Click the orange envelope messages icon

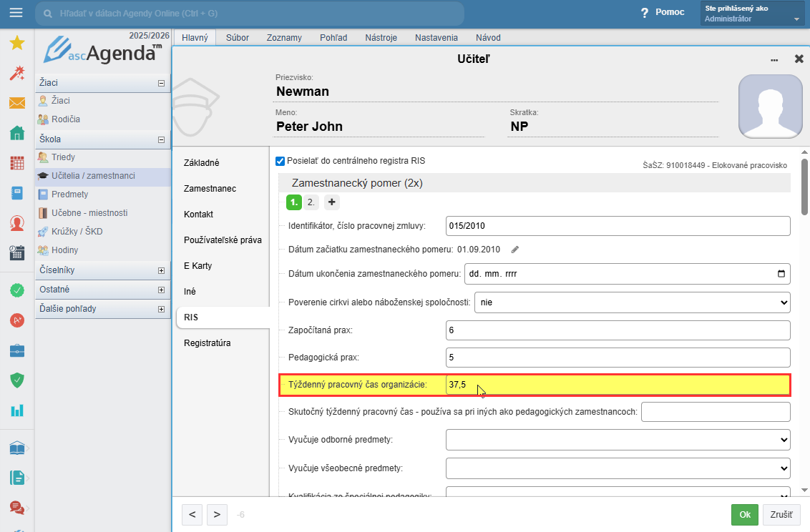click(17, 103)
